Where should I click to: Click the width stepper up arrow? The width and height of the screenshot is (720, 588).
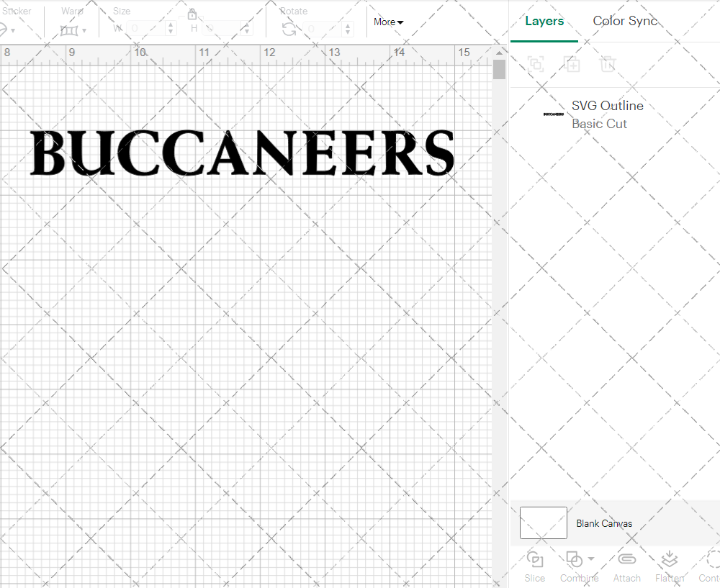[170, 24]
